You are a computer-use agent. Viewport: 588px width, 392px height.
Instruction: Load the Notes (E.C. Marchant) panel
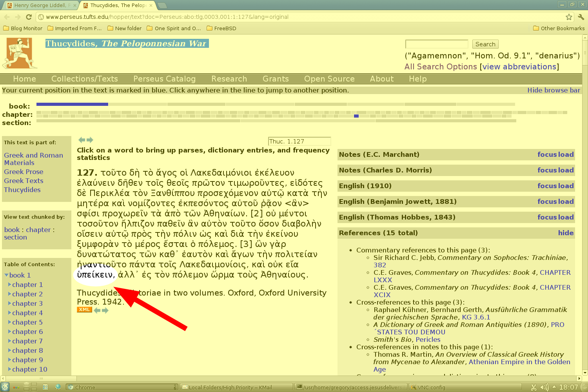[x=566, y=154]
